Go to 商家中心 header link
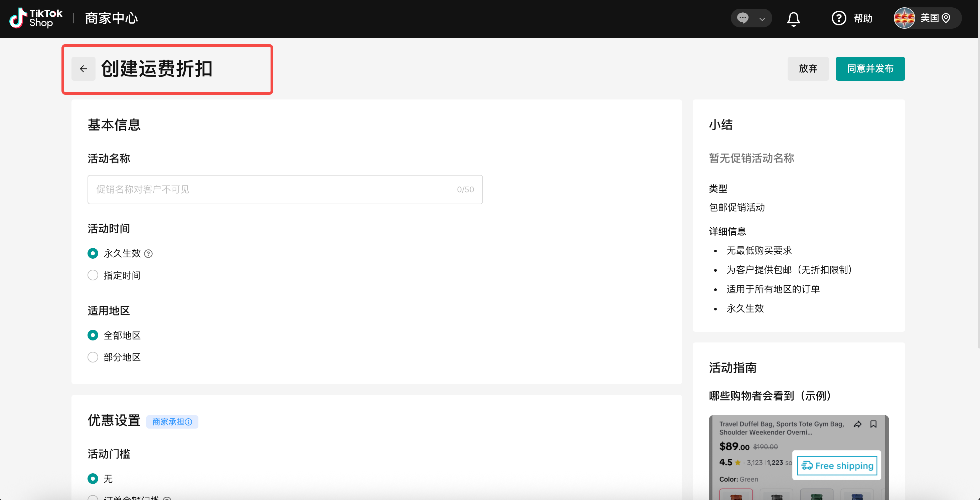 pyautogui.click(x=111, y=18)
